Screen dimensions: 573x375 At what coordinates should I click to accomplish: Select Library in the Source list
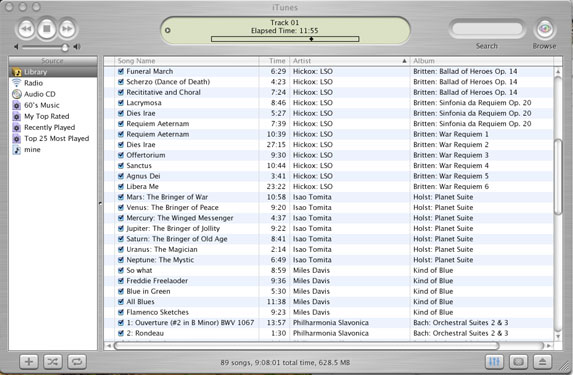53,72
